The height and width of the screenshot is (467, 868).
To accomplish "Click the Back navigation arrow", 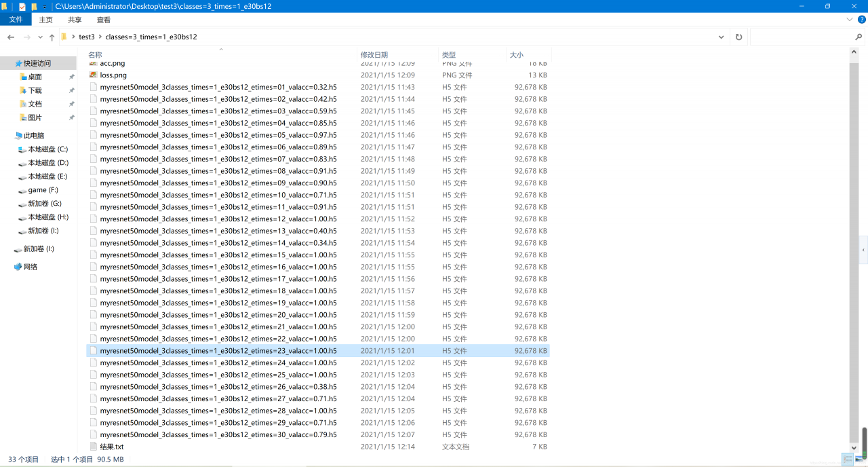I will [11, 37].
